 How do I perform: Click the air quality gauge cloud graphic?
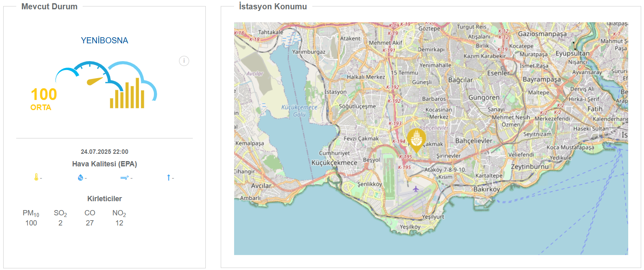point(106,85)
